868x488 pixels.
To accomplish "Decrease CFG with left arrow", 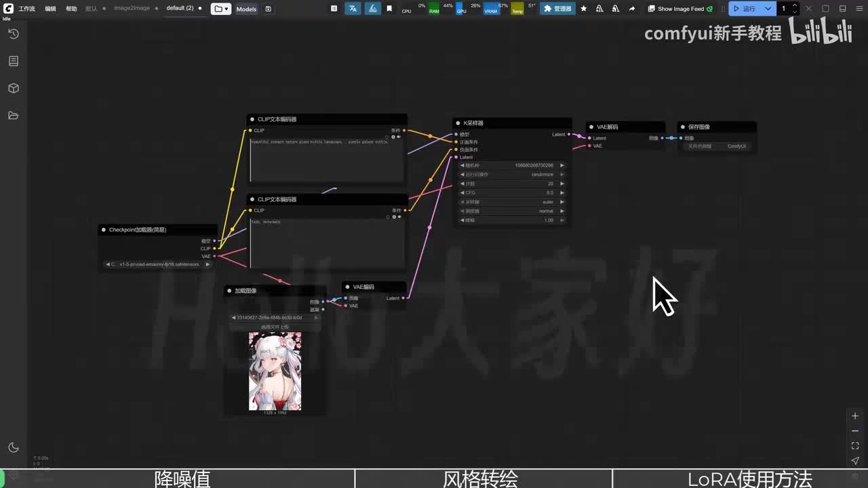I will pos(462,192).
